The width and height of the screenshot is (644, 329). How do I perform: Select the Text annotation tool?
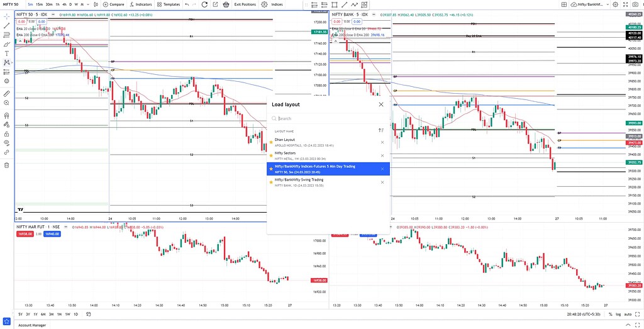coord(6,53)
